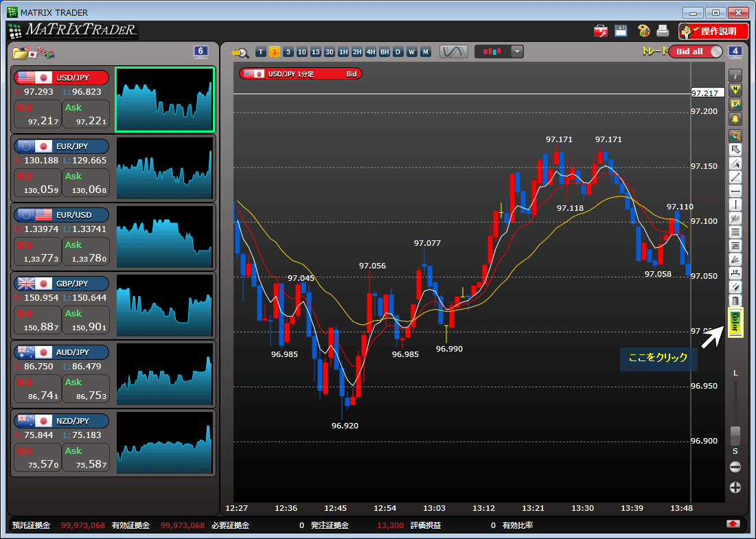
Task: Click the NZD/JPY Ask price 75.587
Action: tap(86, 457)
